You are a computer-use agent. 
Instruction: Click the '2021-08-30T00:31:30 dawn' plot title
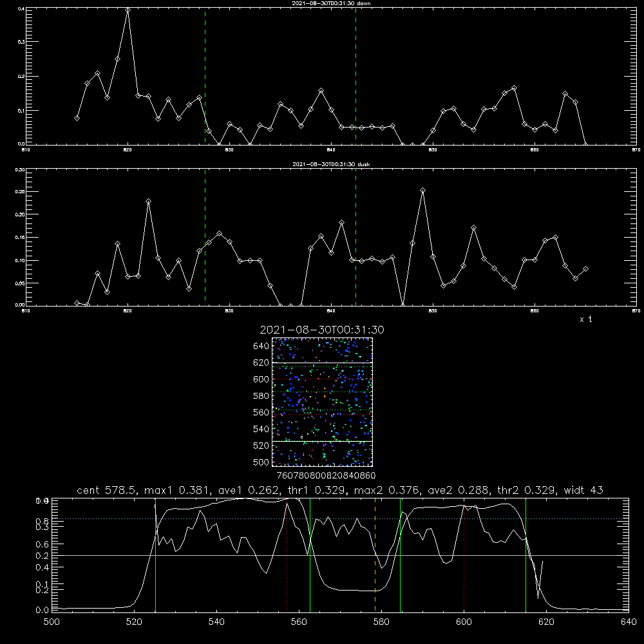[x=331, y=3]
